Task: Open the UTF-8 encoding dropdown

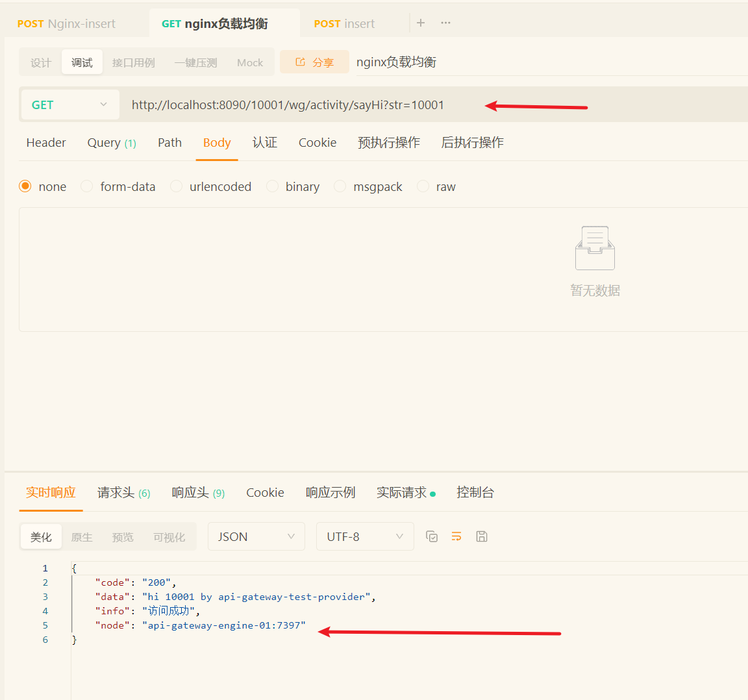Action: 364,536
